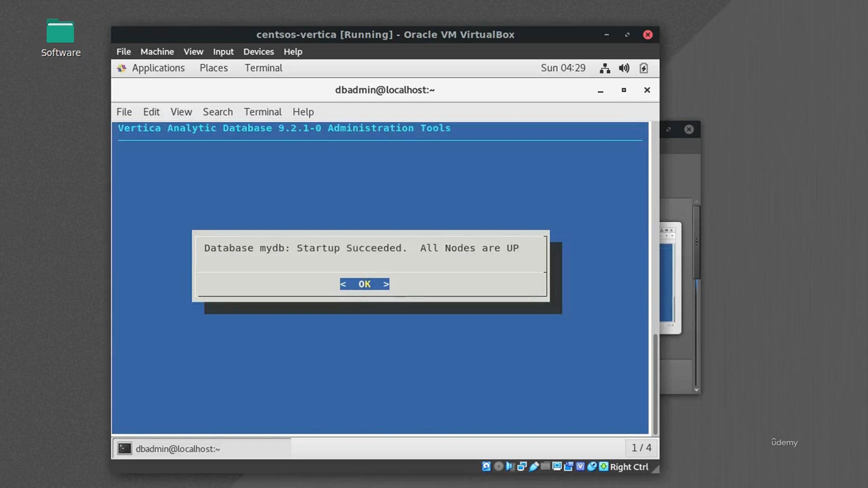Open the CentOS Applications menu

(x=158, y=68)
